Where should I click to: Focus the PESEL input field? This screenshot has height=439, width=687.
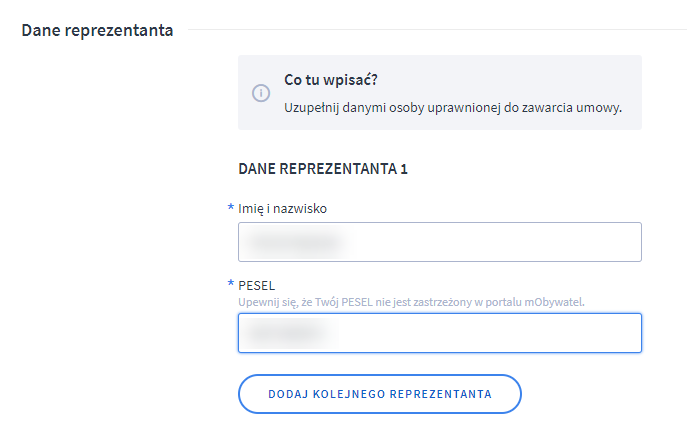click(439, 333)
